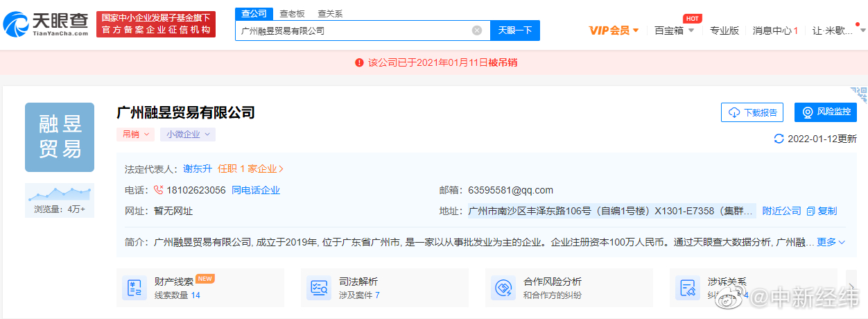Click the 涉及案件 7 text
Screen dimensions: 868x319
click(x=359, y=295)
